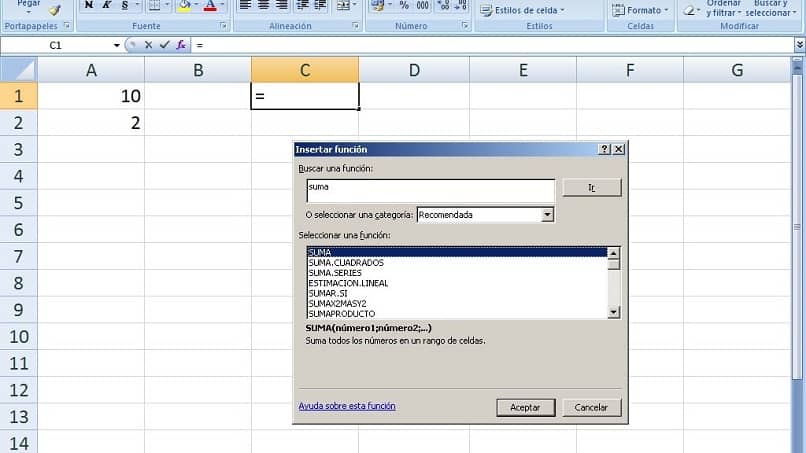This screenshot has height=453, width=806.
Task: Click cell A2 containing 2
Action: [91, 122]
